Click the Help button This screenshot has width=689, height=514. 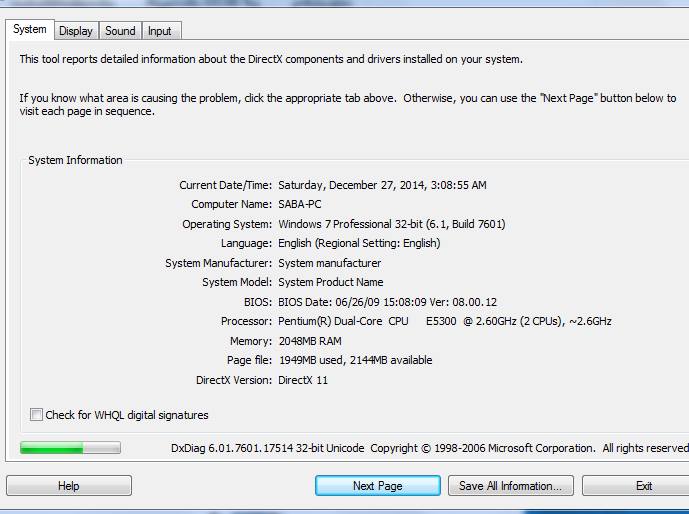pos(69,485)
